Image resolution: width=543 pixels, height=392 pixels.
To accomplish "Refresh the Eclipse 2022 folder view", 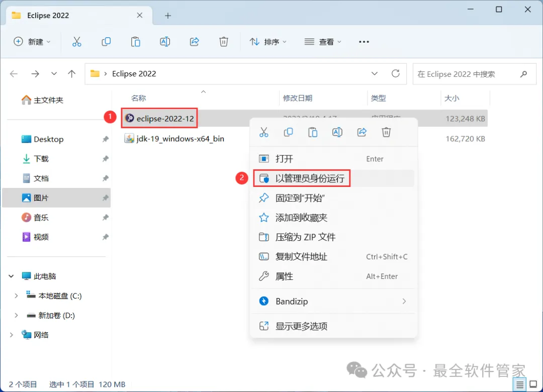I will [396, 73].
